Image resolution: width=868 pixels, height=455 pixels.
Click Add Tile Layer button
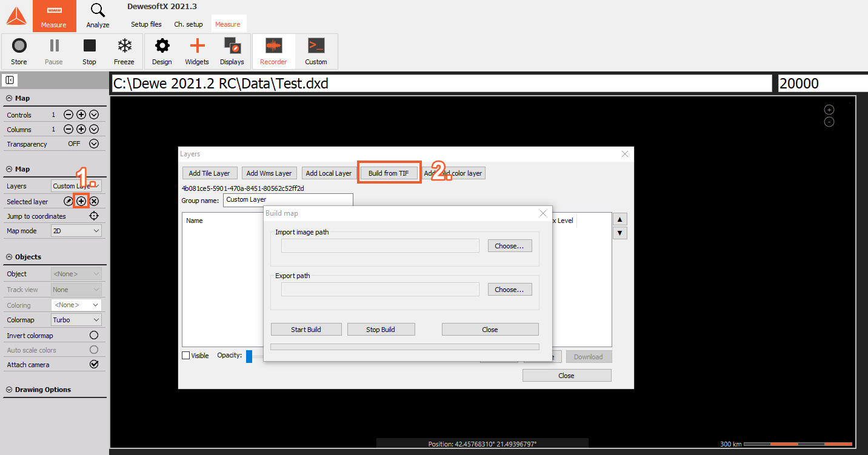pyautogui.click(x=209, y=173)
